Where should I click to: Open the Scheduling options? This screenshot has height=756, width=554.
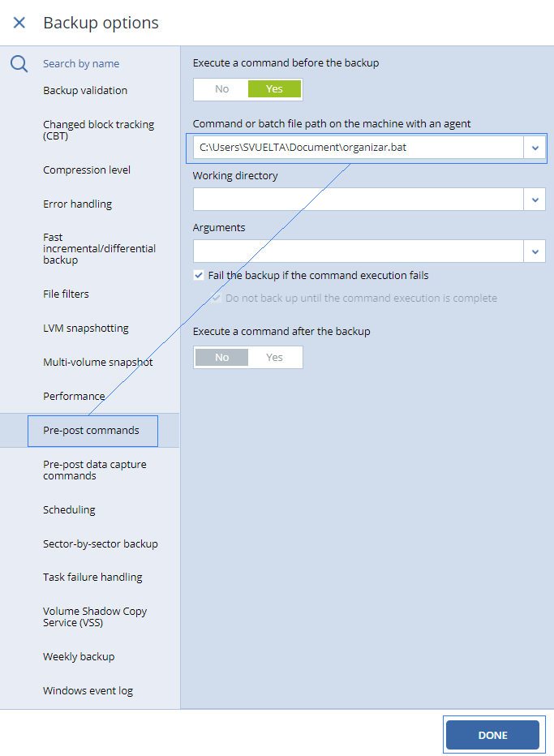(x=69, y=510)
